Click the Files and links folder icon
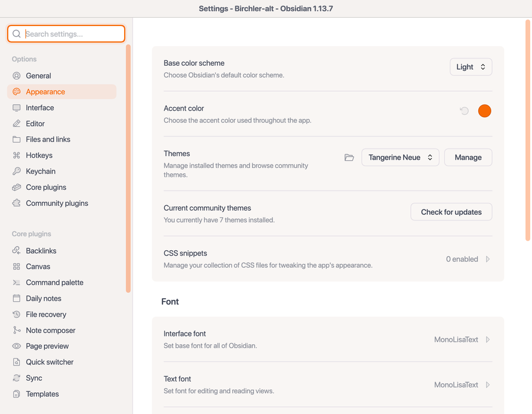Viewport: 532px width, 414px height. (x=17, y=140)
